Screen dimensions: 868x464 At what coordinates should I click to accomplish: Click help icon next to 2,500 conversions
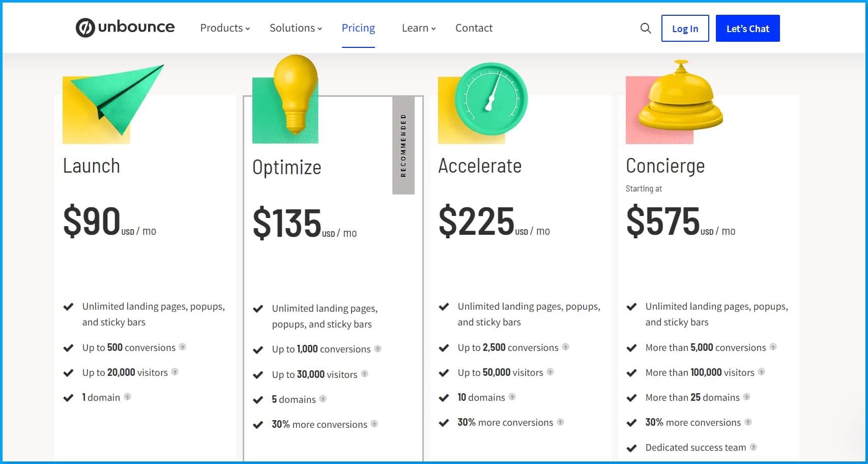[565, 347]
